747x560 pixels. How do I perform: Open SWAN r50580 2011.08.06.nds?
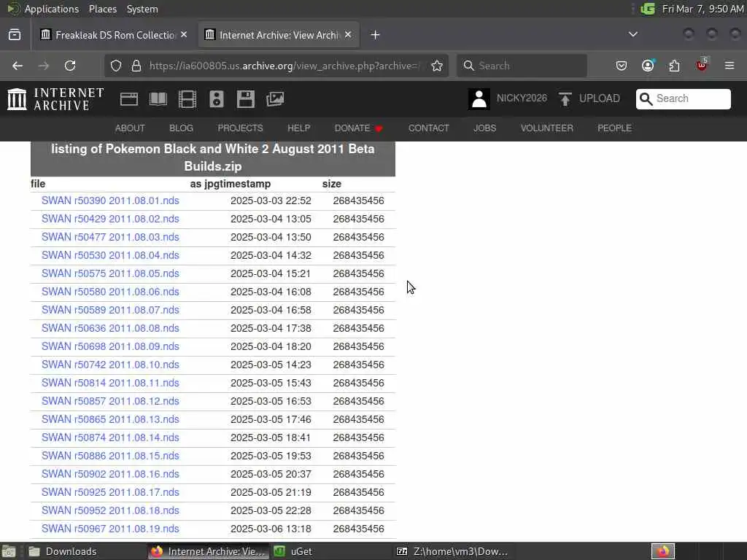pyautogui.click(x=110, y=292)
